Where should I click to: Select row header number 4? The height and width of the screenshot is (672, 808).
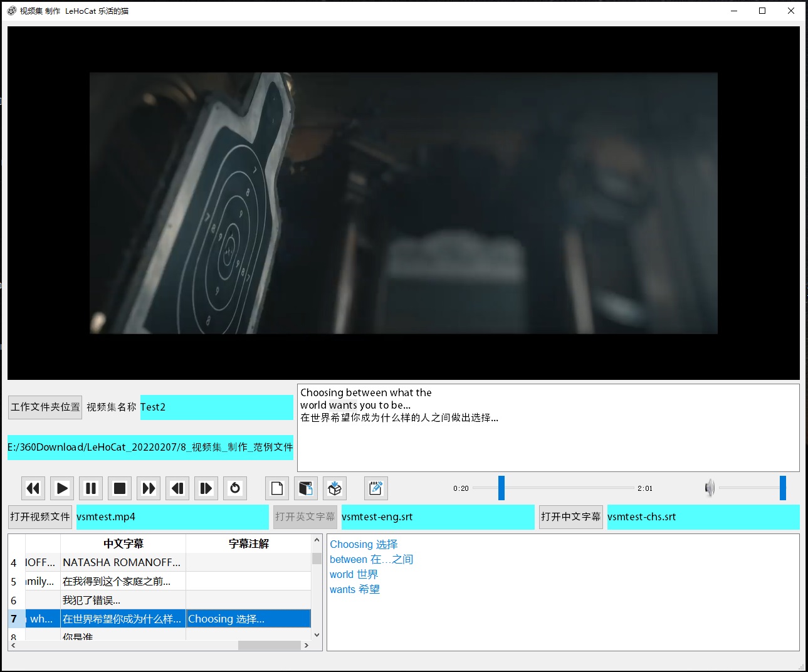coord(16,562)
